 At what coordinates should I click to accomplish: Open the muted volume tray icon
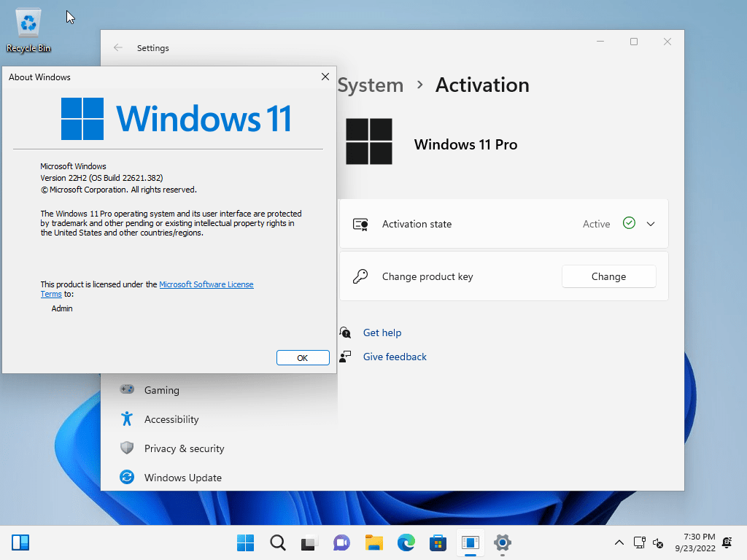(x=658, y=542)
